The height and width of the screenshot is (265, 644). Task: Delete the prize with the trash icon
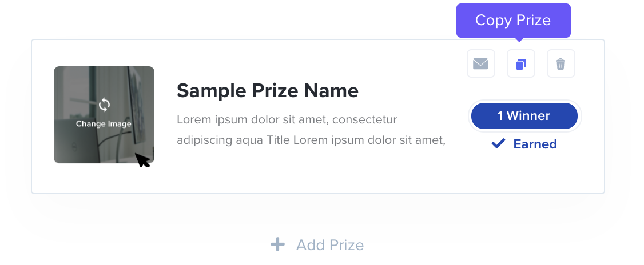pos(560,64)
